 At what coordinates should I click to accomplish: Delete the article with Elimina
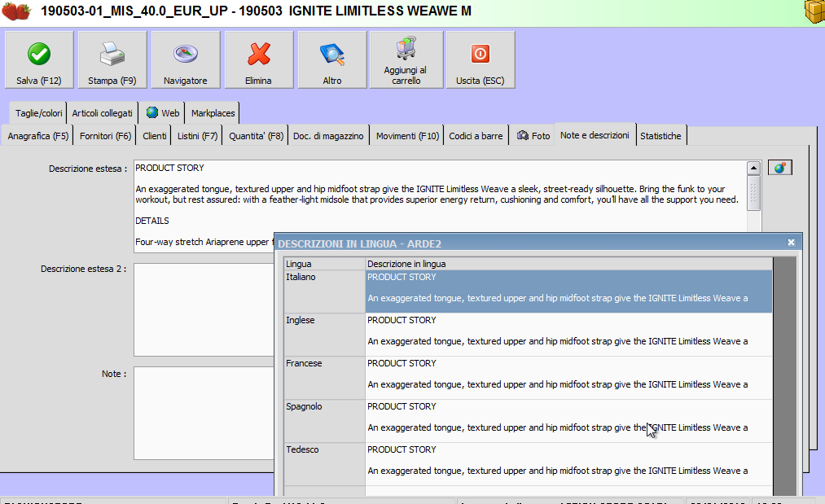(x=258, y=59)
